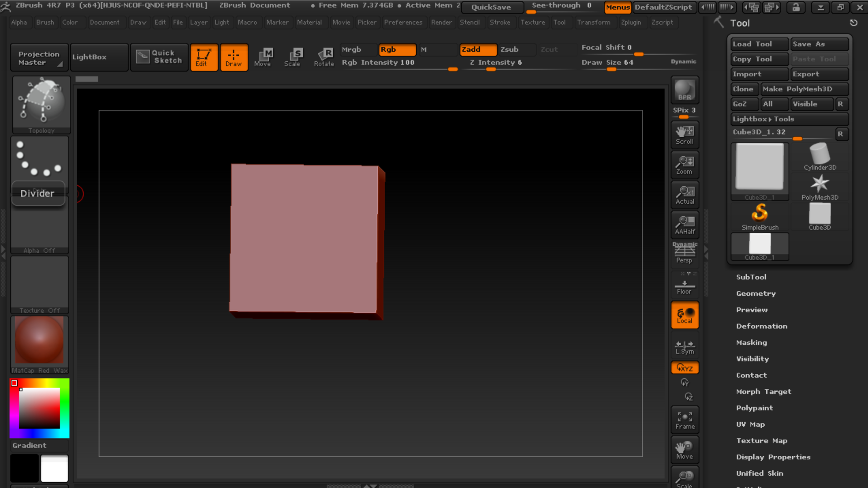The height and width of the screenshot is (488, 868).
Task: Open the Transform menu
Action: (x=593, y=22)
